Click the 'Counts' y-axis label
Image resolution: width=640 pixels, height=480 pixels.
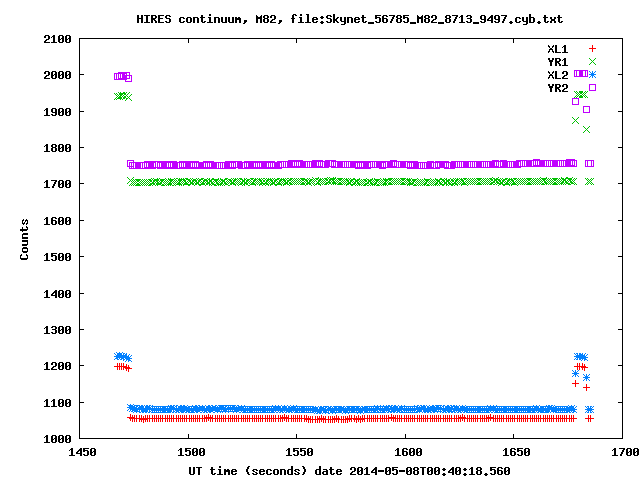[x=24, y=239]
